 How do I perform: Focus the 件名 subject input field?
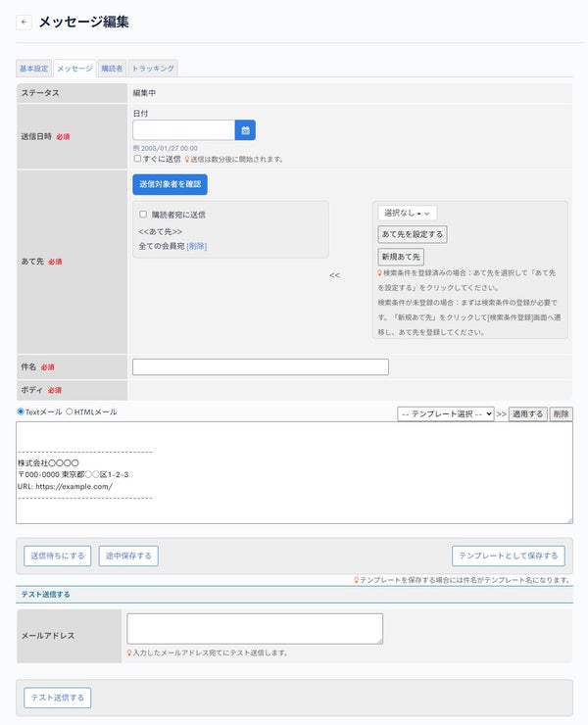[261, 367]
